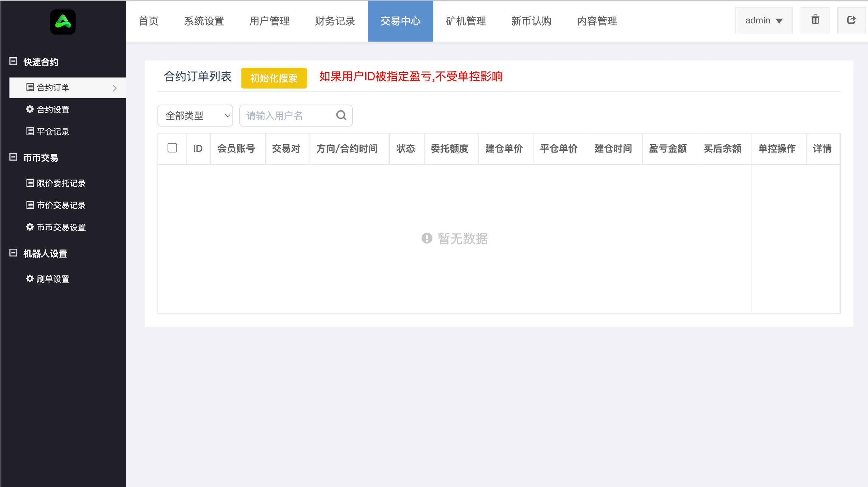Collapse the 快速合约 sidebar group
Screen dimensions: 868x487
[x=13, y=61]
